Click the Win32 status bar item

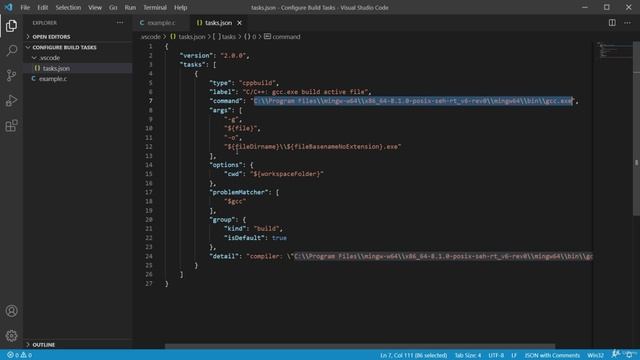tap(596, 355)
